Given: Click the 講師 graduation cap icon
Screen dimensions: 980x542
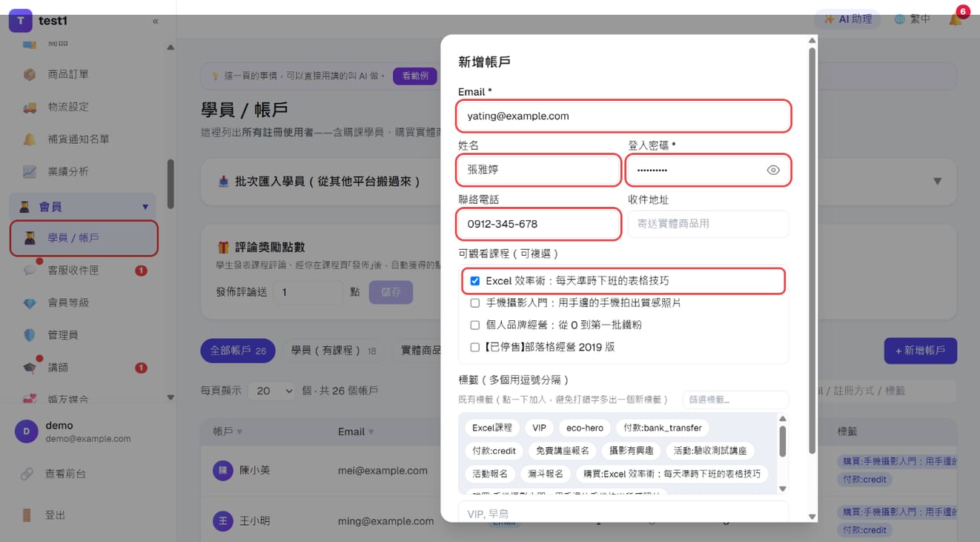Looking at the screenshot, I should (x=30, y=368).
